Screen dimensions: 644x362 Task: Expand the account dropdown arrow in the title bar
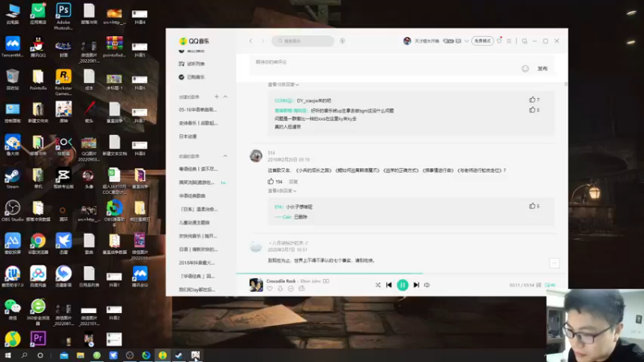[x=466, y=41]
